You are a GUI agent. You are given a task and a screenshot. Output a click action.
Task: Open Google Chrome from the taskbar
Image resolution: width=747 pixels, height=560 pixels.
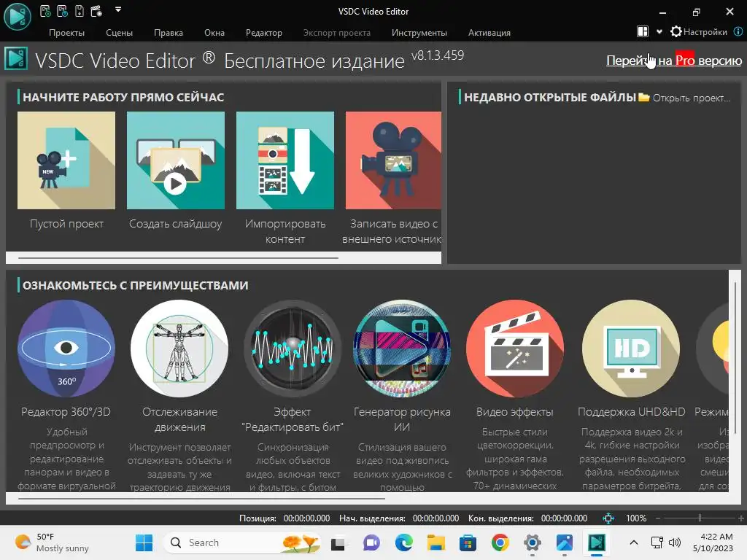pos(500,542)
